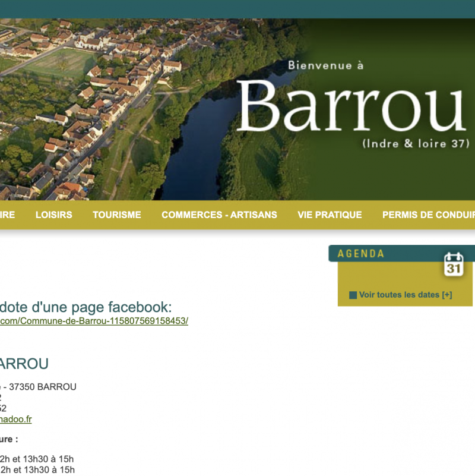Click the Bienvenue à text in the banner
The width and height of the screenshot is (475, 476).
(325, 65)
